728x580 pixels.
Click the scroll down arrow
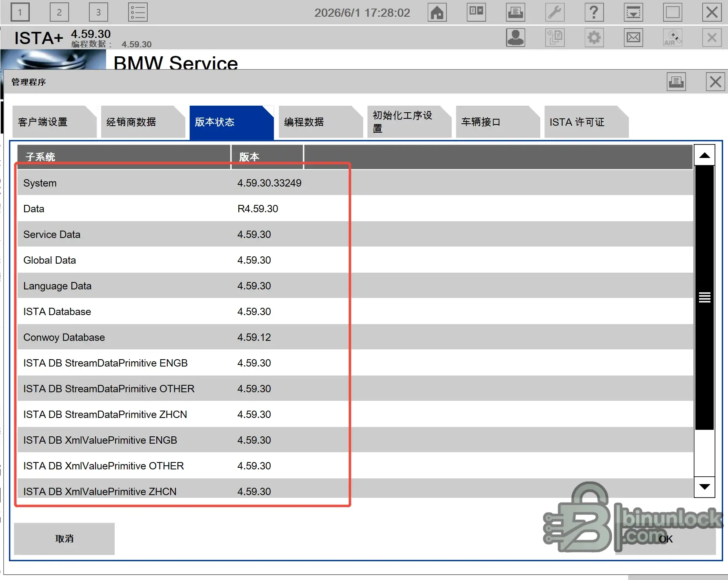pos(704,487)
